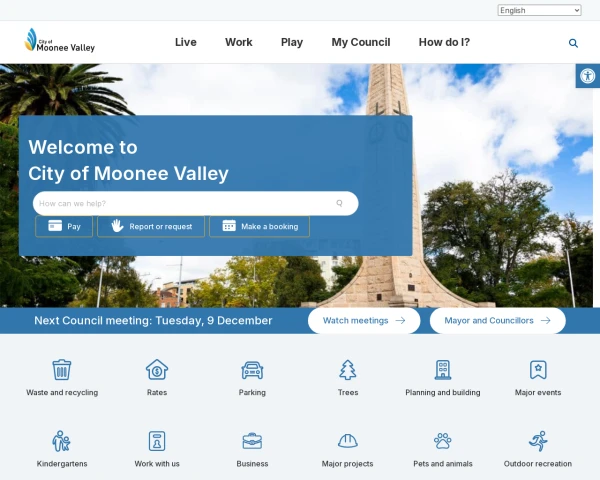This screenshot has width=600, height=480.
Task: Click the Parking car icon
Action: [252, 370]
